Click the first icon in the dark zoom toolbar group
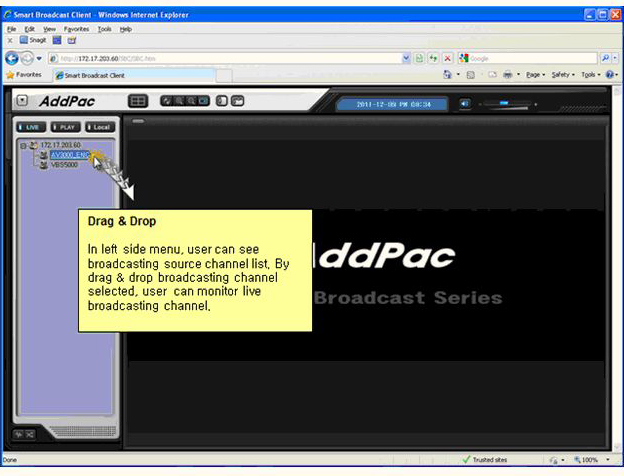 pos(167,101)
